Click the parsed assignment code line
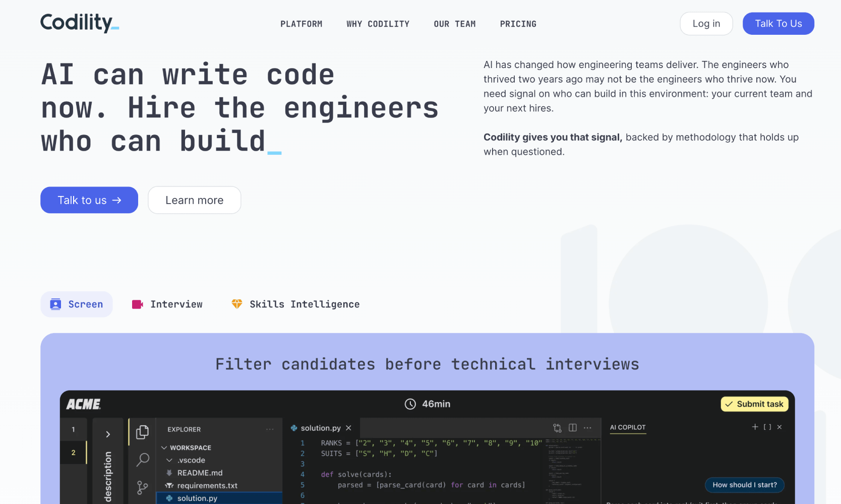Viewport: 841px width, 504px height. (432, 485)
